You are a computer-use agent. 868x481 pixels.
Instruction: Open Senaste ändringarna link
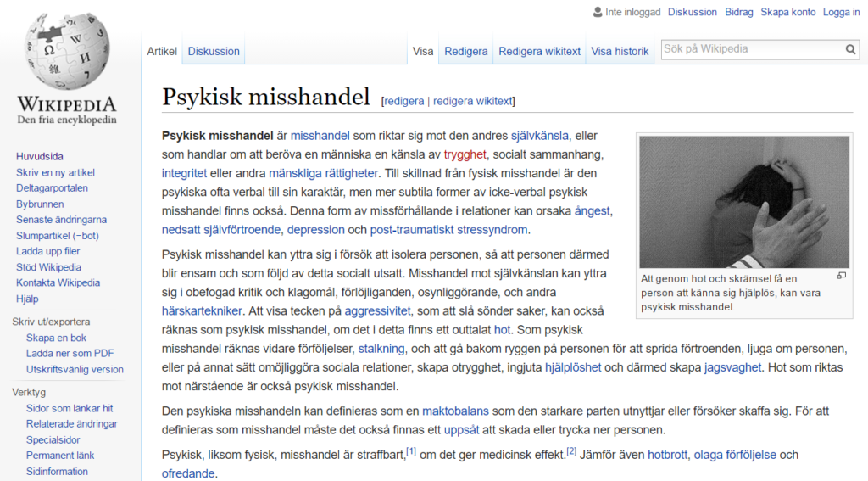pos(61,220)
